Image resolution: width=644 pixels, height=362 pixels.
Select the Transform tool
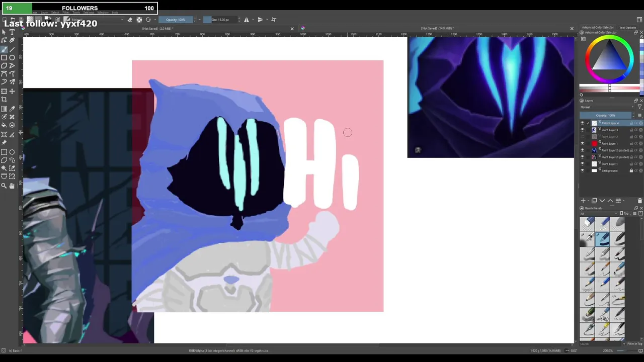[x=4, y=91]
